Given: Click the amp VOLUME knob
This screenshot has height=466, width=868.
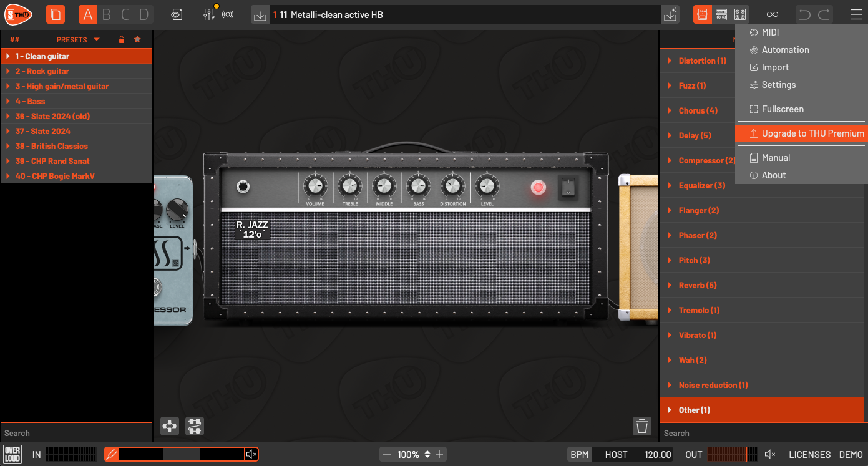Looking at the screenshot, I should click(x=315, y=185).
